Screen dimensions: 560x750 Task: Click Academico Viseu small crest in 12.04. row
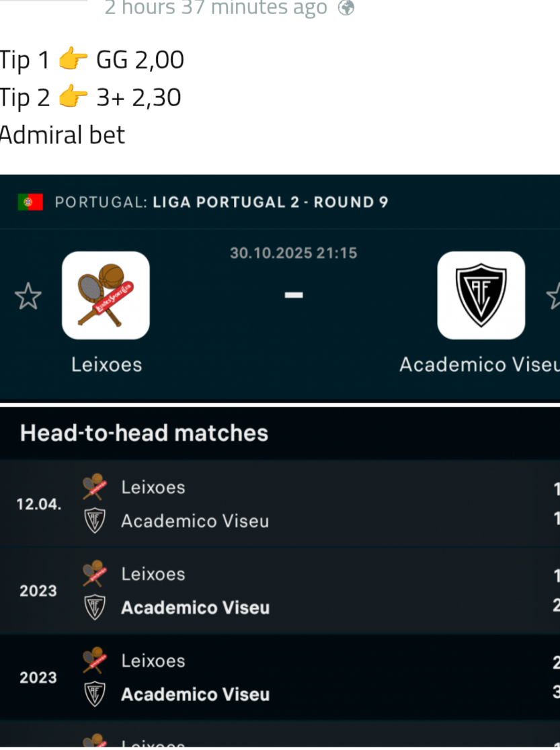94,521
